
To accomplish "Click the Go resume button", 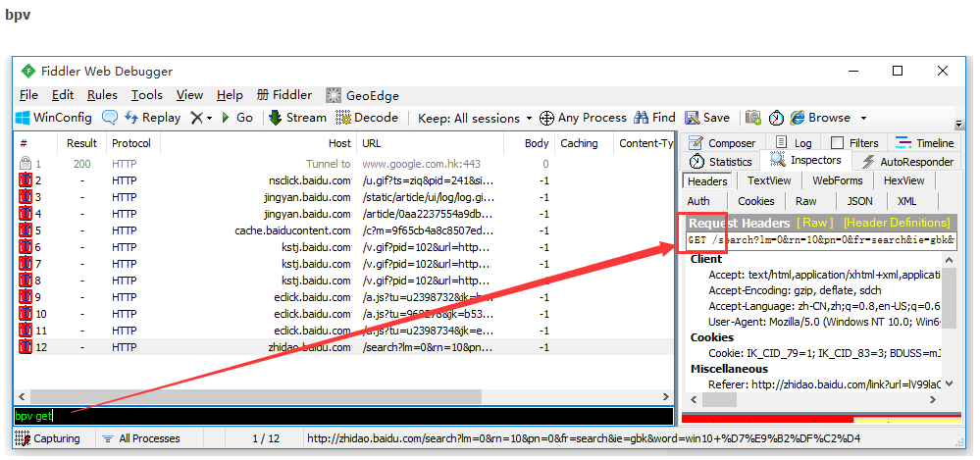I will [236, 118].
